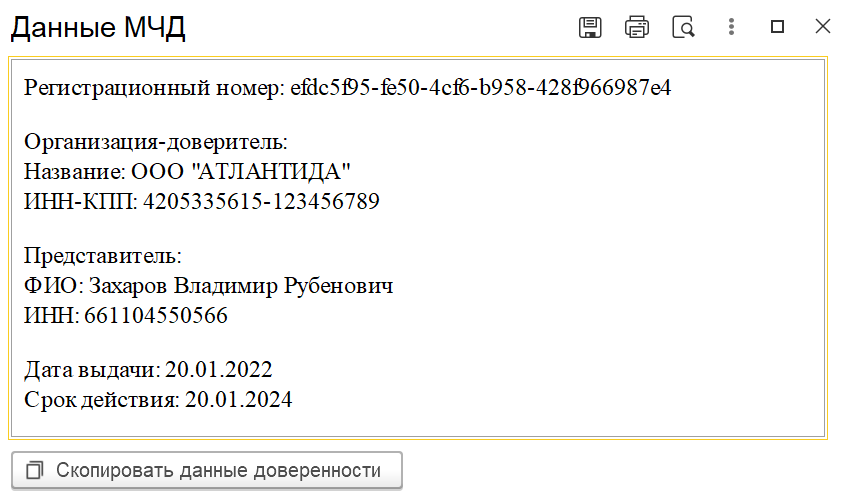This screenshot has width=841, height=500.
Task: Click the Срок действия 20.01.2024 line
Action: coord(158,400)
